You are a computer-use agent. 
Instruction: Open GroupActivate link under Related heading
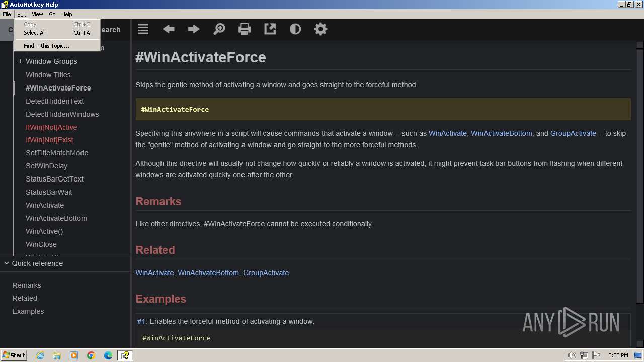(x=266, y=273)
